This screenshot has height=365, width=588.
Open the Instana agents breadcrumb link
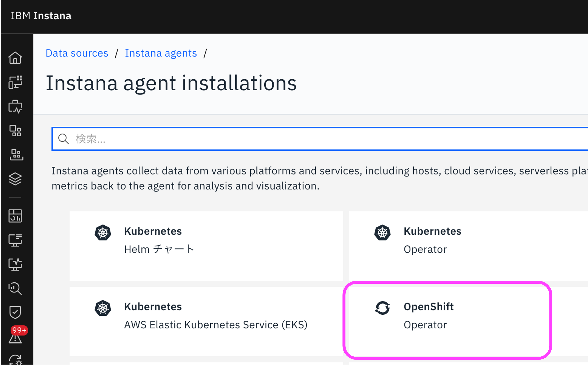point(161,53)
